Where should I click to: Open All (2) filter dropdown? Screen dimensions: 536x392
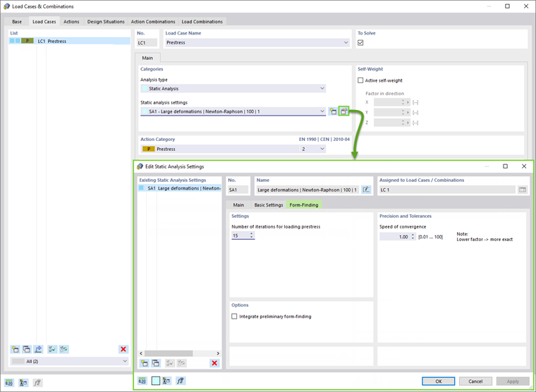coord(125,361)
